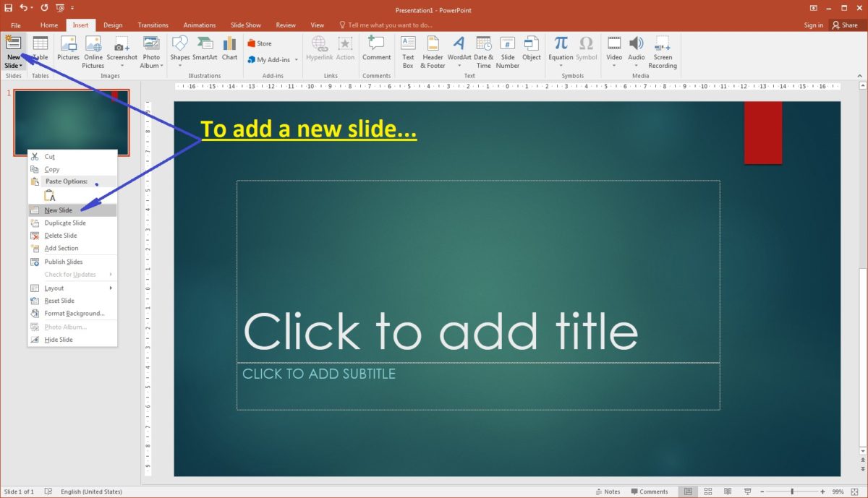Start a Screen Recording
Viewport: 868px width, 498px height.
[x=662, y=49]
